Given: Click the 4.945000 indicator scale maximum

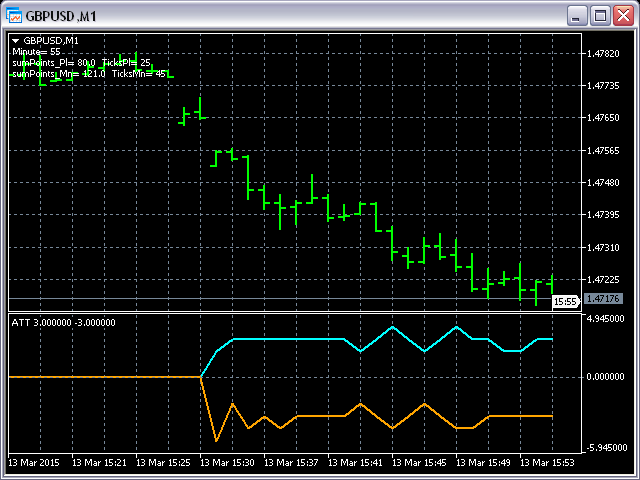Looking at the screenshot, I should 606,319.
